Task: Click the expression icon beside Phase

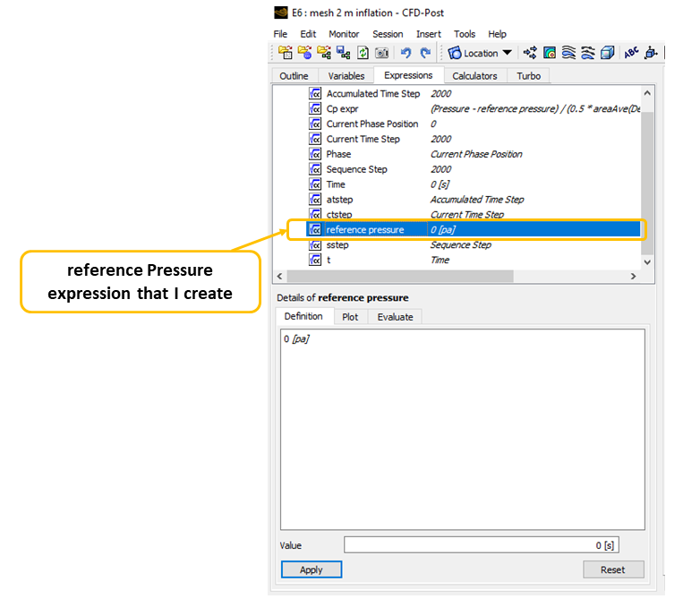Action: (x=315, y=154)
